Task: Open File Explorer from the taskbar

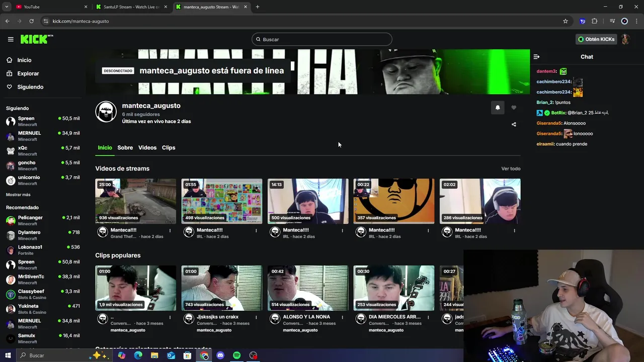Action: (x=154, y=355)
